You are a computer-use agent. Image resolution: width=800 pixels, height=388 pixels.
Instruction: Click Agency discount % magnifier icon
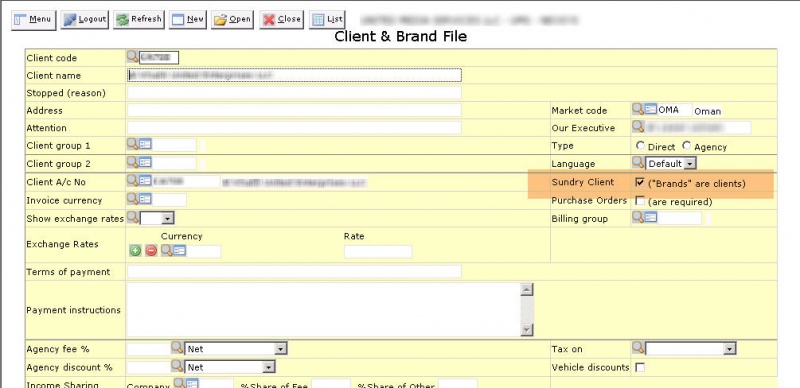[x=177, y=365]
